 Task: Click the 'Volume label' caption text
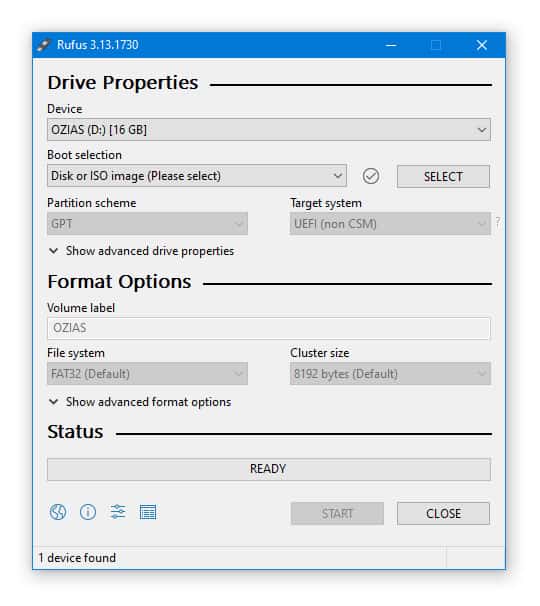point(81,308)
